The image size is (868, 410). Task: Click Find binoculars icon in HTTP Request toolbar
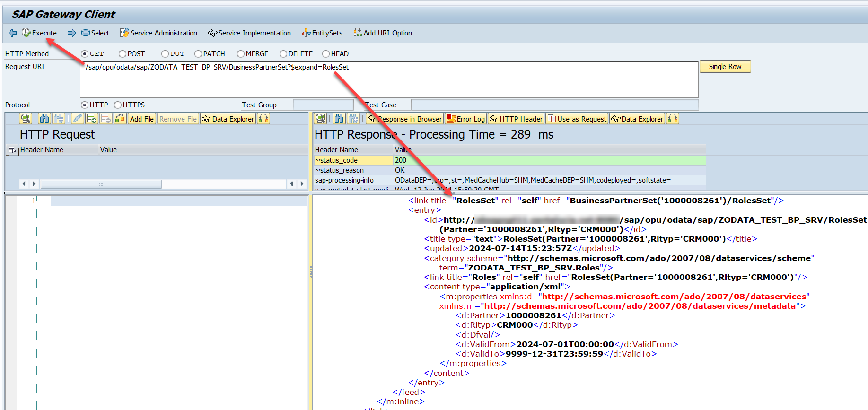point(44,119)
